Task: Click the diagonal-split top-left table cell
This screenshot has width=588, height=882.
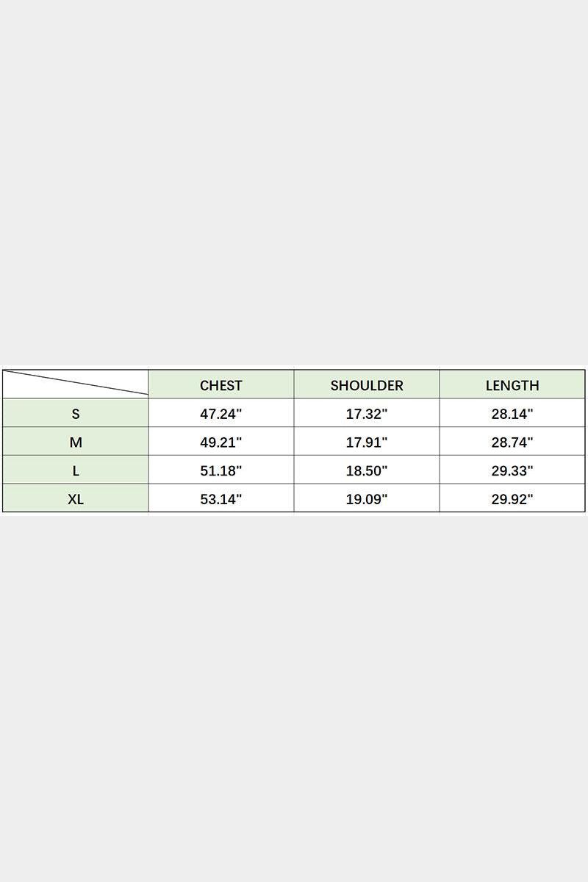Action: pos(76,384)
